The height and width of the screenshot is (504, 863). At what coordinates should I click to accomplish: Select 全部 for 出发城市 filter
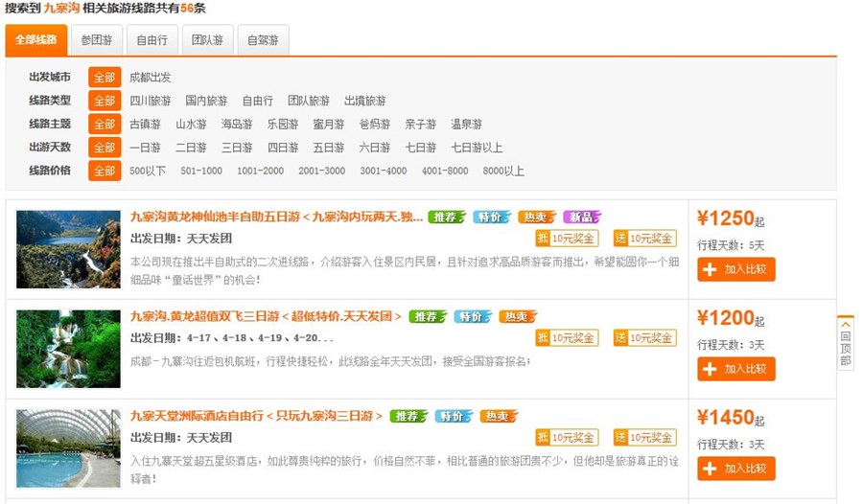pos(105,77)
